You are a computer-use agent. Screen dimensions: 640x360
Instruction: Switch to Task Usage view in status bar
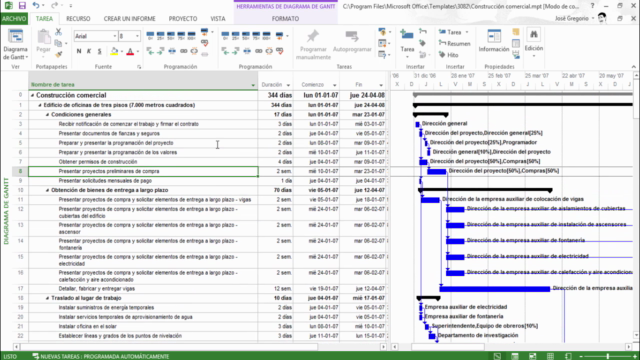pyautogui.click(x=515, y=356)
